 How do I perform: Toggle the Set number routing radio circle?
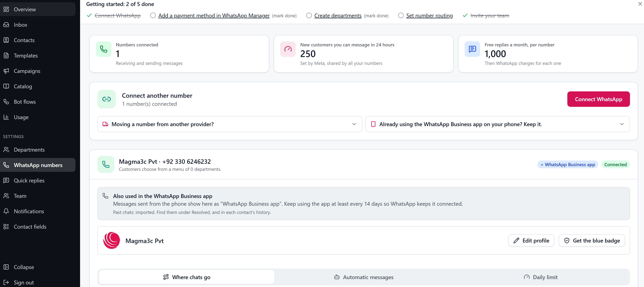(401, 16)
